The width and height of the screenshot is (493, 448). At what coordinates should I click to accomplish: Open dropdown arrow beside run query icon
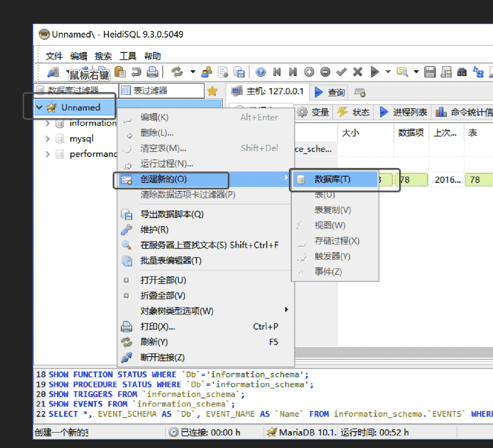point(388,72)
